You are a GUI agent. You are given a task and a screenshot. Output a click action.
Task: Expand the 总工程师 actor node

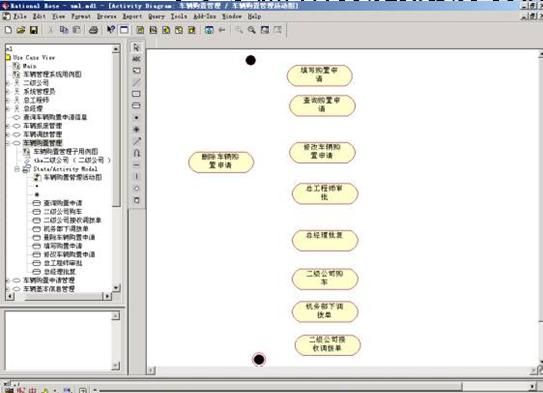point(8,100)
